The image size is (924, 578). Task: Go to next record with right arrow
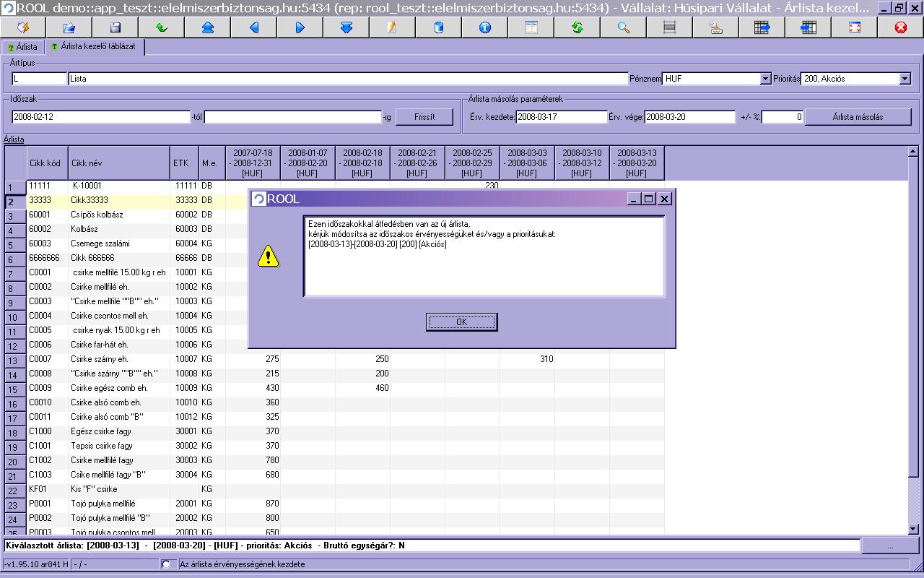pos(300,27)
